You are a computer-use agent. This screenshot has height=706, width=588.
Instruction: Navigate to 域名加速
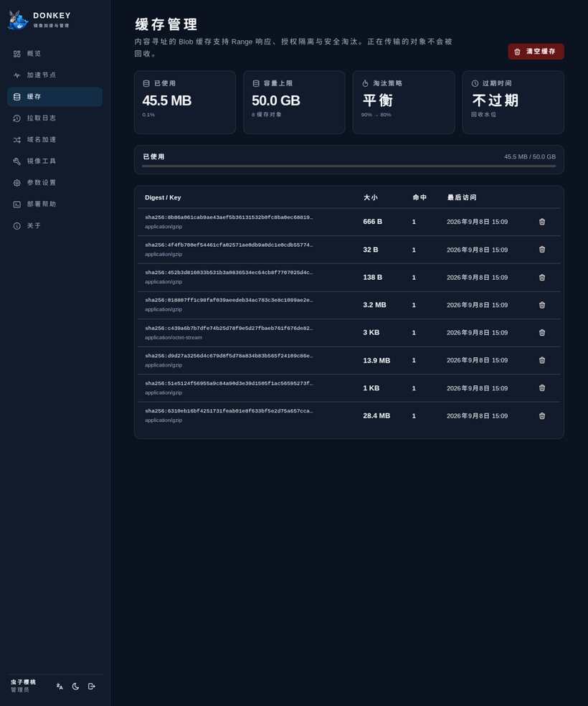click(55, 140)
